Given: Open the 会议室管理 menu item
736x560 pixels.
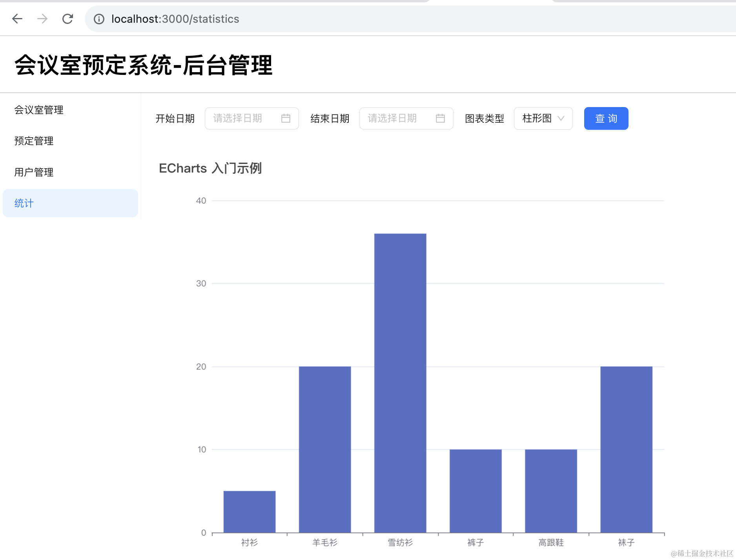Looking at the screenshot, I should point(39,110).
